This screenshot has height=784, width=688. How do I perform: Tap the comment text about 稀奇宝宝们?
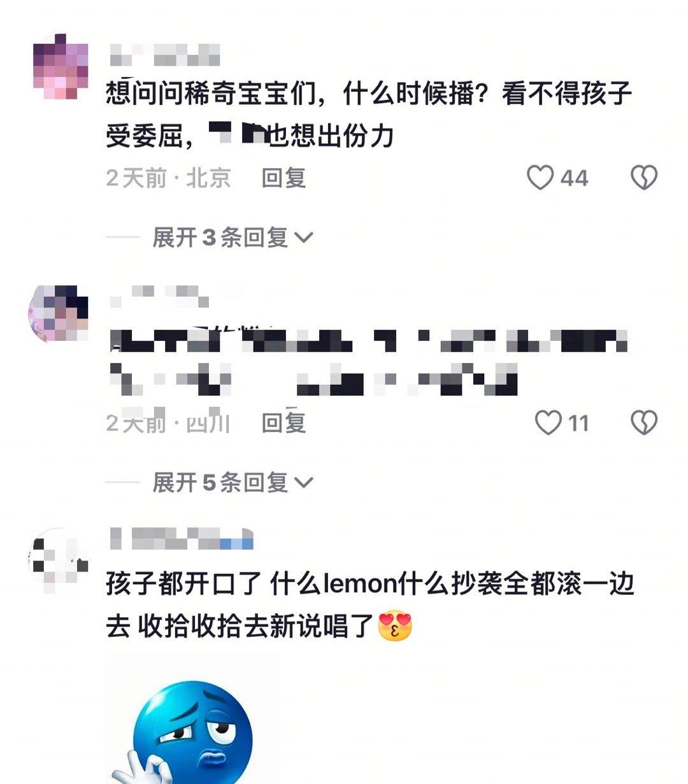pyautogui.click(x=369, y=115)
